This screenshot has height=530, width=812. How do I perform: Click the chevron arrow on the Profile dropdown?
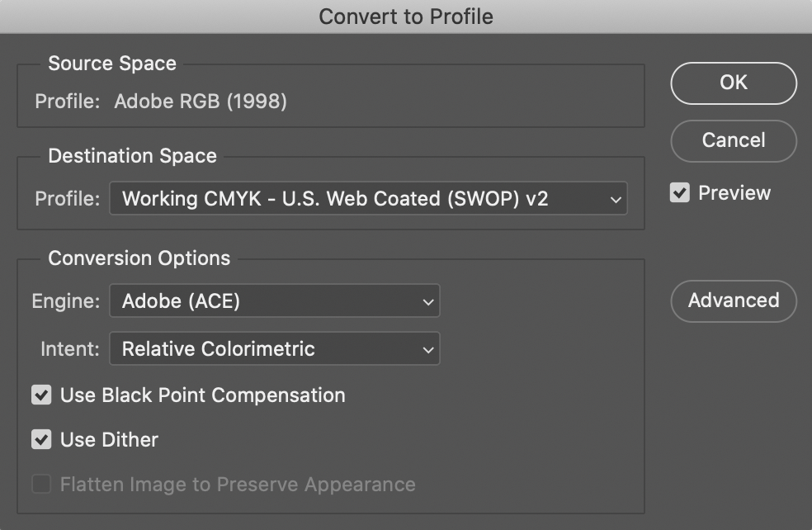click(x=614, y=199)
